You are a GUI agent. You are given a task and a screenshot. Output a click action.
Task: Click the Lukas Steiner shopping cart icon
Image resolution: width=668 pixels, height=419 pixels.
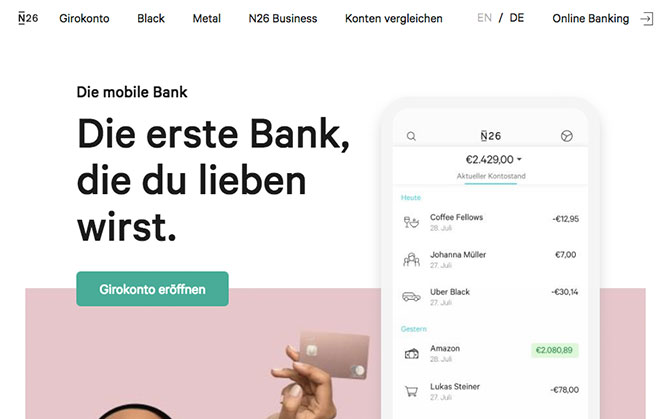point(411,391)
